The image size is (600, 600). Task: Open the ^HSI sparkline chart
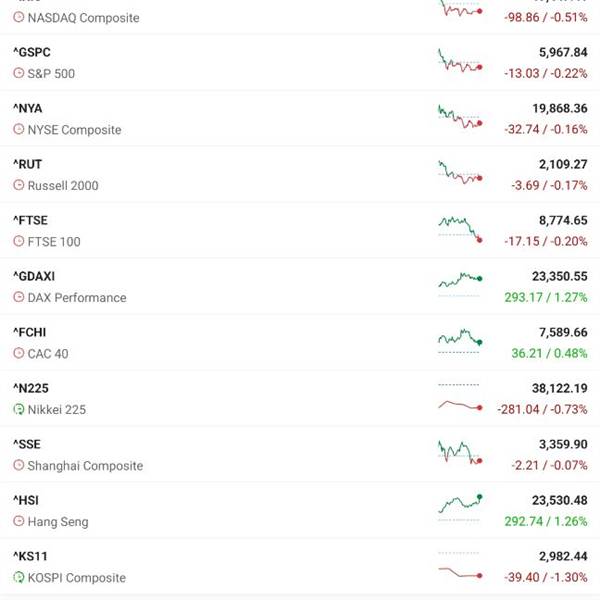460,507
